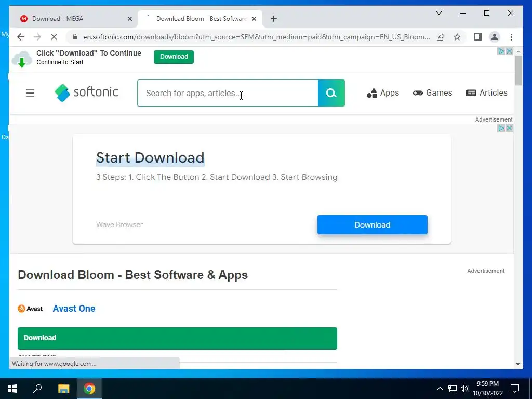
Task: Click the AdChoices icon on top banner
Action: click(x=501, y=51)
